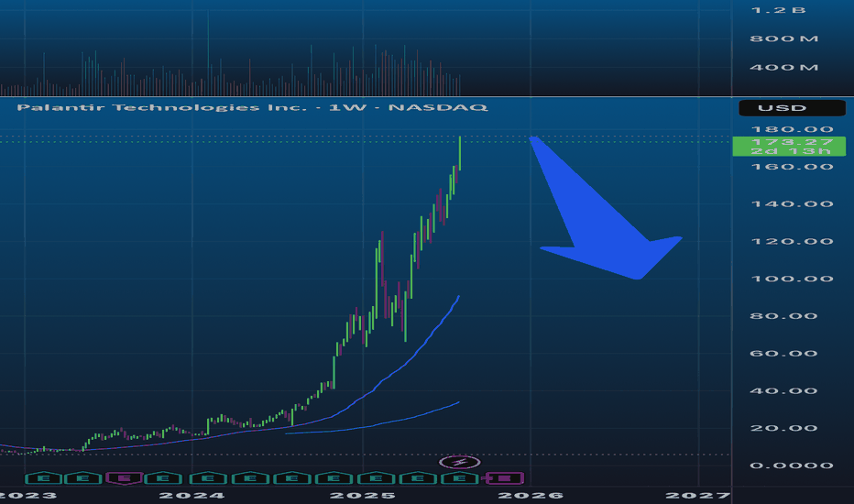Click the 800 M volume axis label
This screenshot has height=504, width=854.
pyautogui.click(x=784, y=38)
